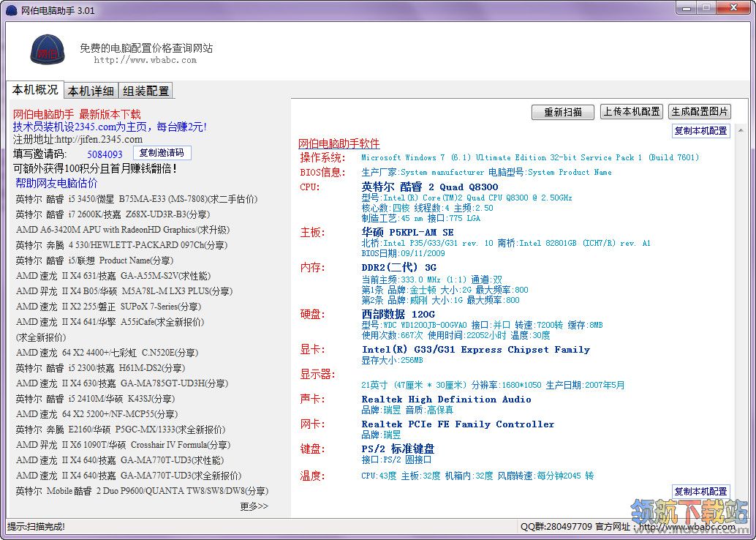Select 英特尔 酷睿 i5 3450/微星 B75MA-E33 entry

pos(137,199)
